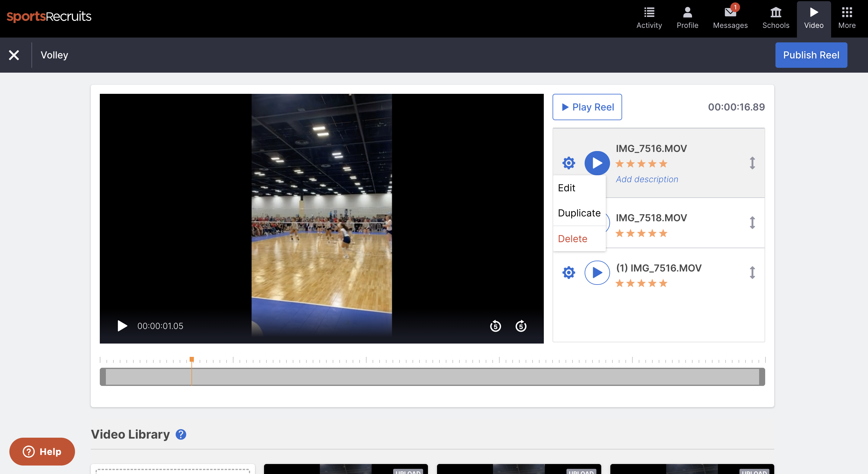The image size is (868, 474).
Task: Click reorder arrows for IMG_7518.MOV
Action: pyautogui.click(x=752, y=223)
